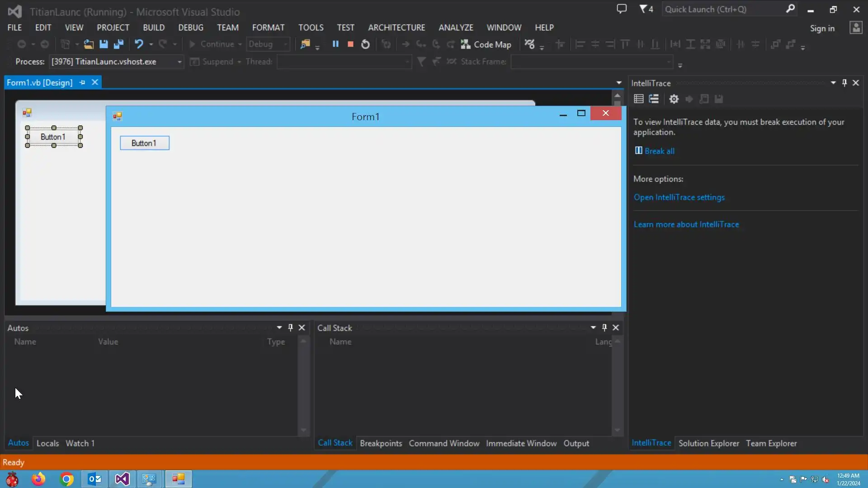Screen dimensions: 868x488
Task: Toggle auto-hide pin on Call Stack panel
Action: pos(604,328)
